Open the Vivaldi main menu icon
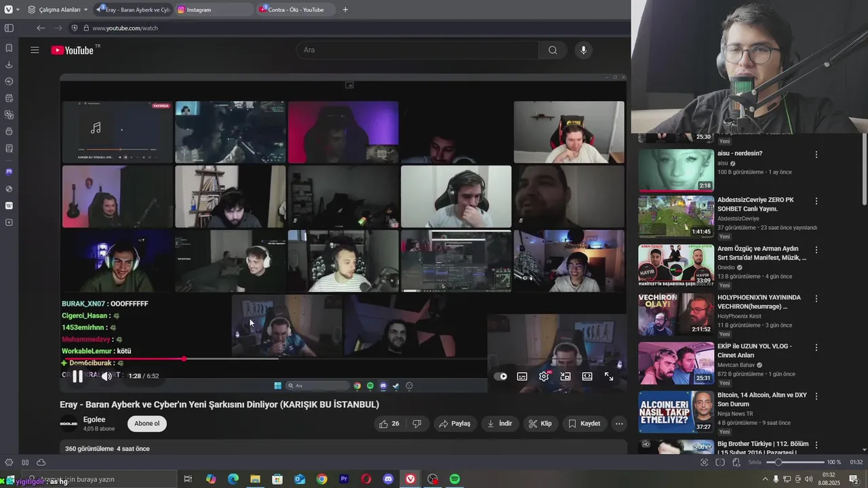Screen dimensions: 868x488 point(8,9)
